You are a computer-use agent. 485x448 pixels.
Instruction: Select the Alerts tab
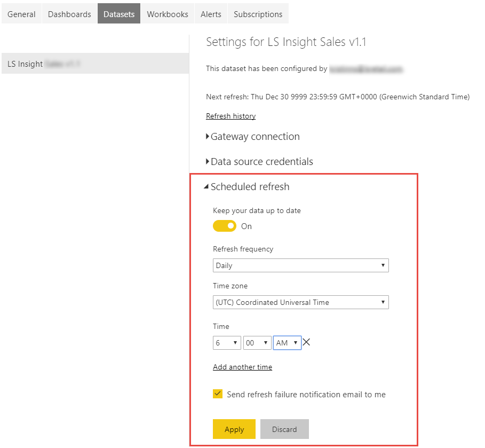(211, 14)
